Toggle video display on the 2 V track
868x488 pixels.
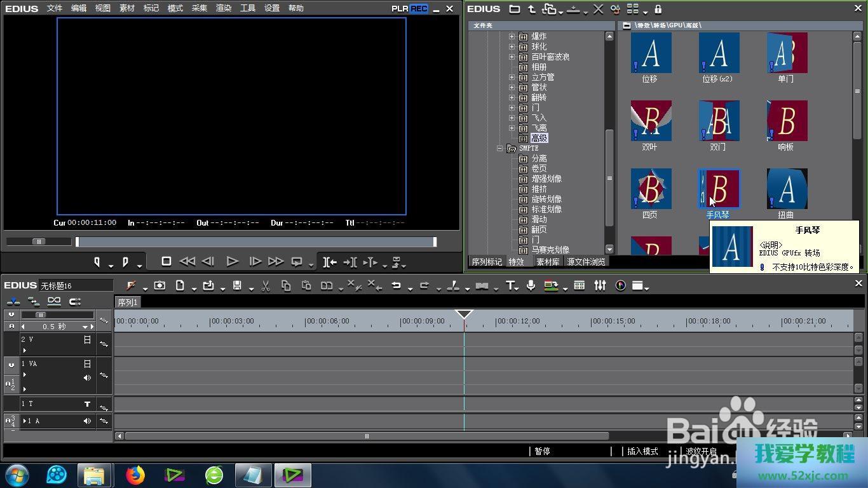pos(87,340)
